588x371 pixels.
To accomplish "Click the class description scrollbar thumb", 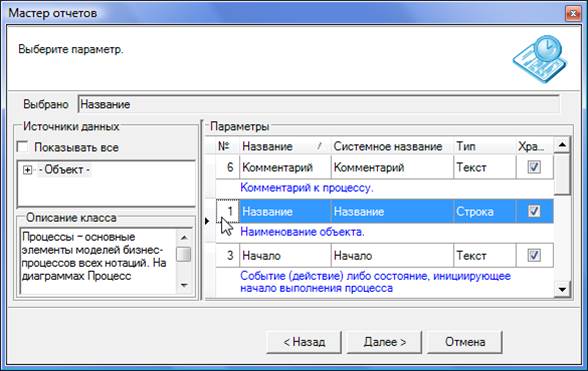I will [184, 254].
